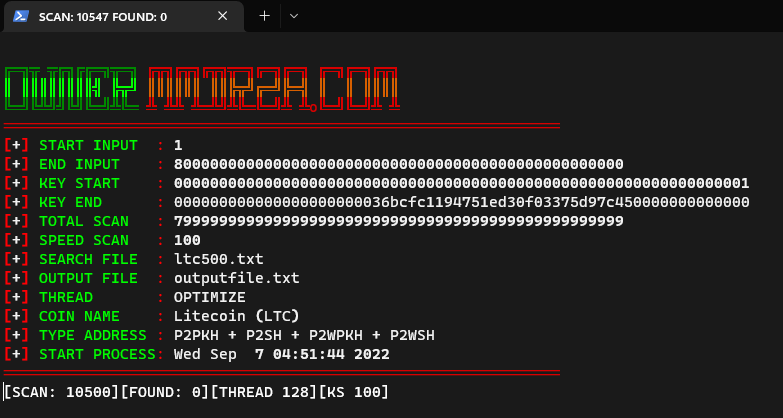Image resolution: width=783 pixels, height=418 pixels.
Task: Click the outputfile.txt output file name
Action: tap(236, 278)
